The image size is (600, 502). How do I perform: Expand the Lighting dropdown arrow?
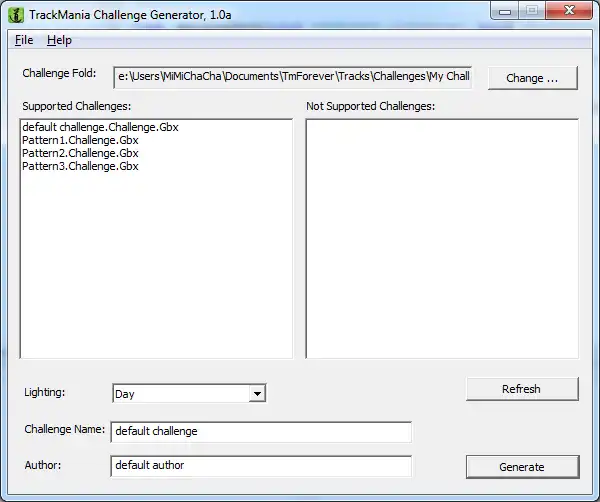coord(257,393)
